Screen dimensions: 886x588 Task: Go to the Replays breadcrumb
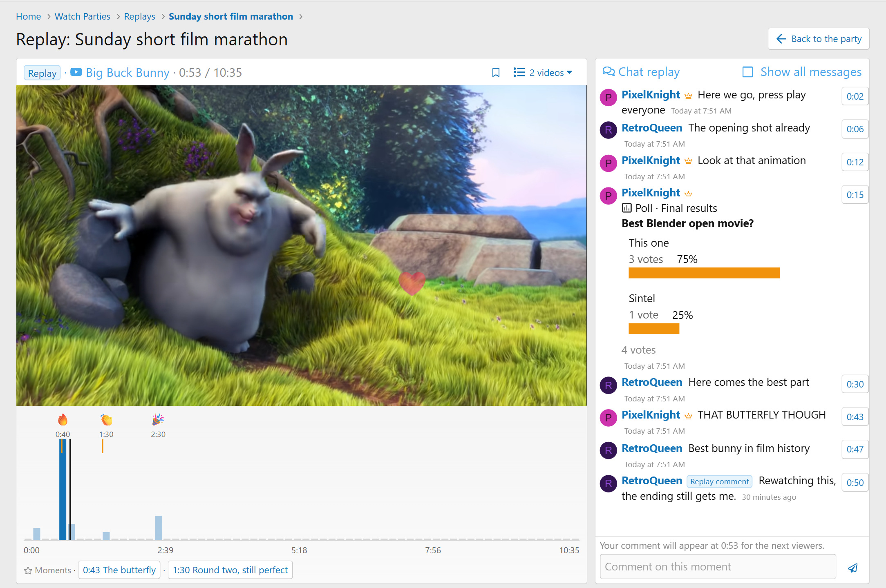140,16
